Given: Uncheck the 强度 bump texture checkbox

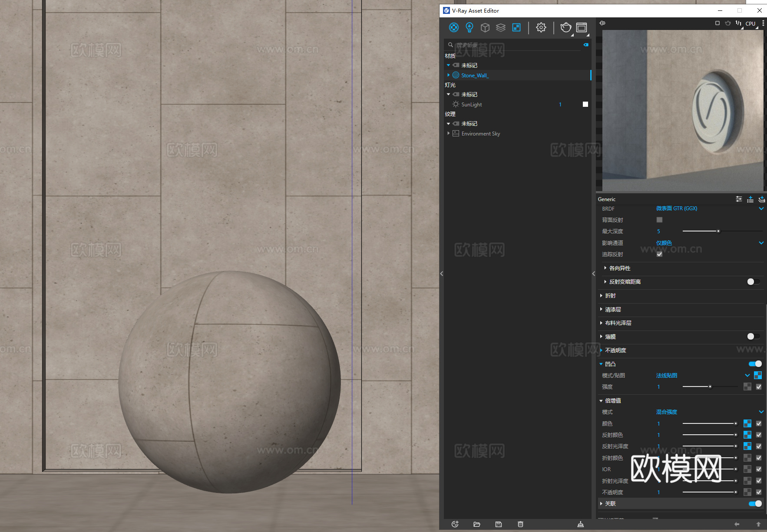Looking at the screenshot, I should (759, 387).
